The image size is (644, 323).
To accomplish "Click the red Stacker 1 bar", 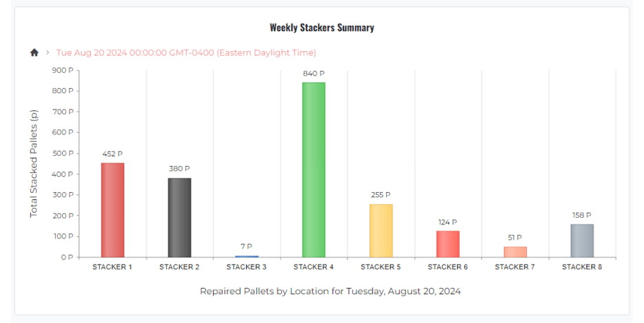I will (x=112, y=210).
